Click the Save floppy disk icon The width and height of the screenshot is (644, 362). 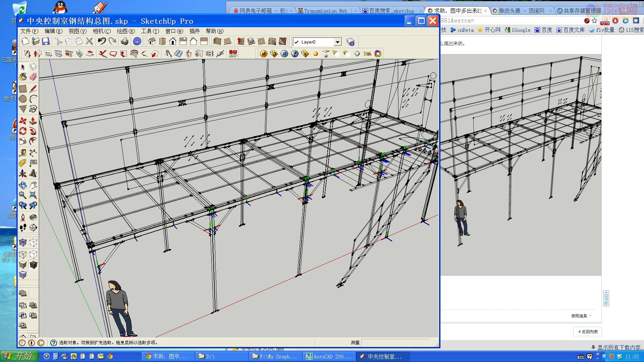click(46, 41)
